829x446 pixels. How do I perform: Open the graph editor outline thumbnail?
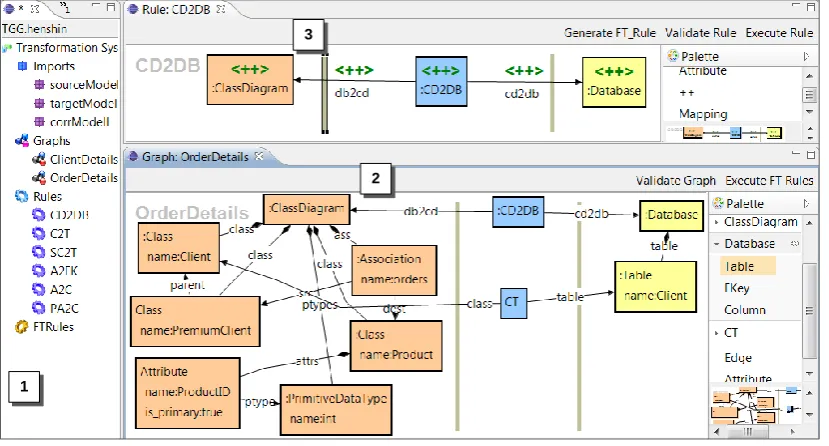coord(756,405)
